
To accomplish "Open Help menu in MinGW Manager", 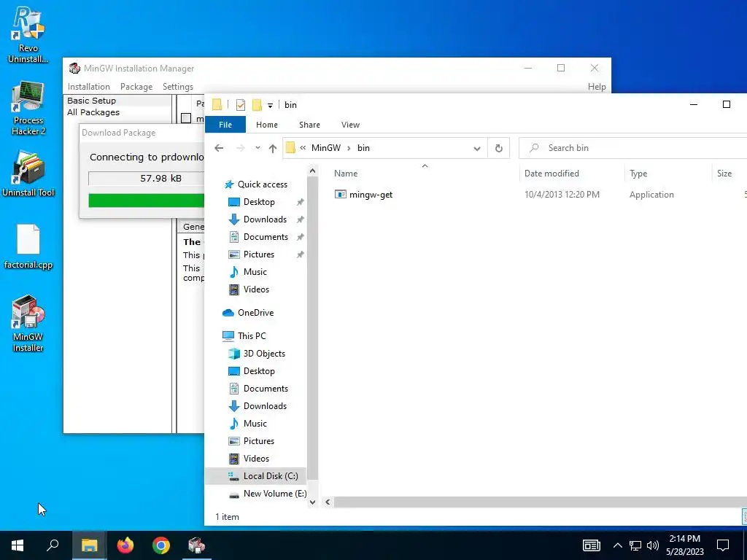I will [597, 87].
